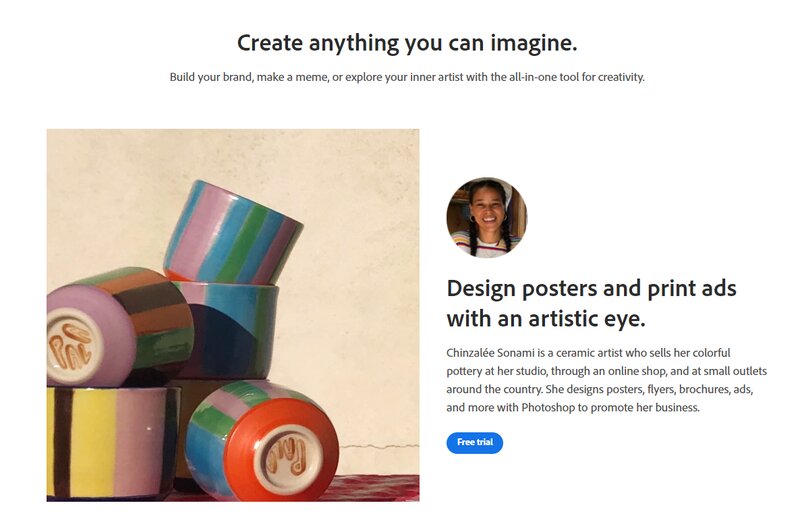Click the word 'imagine.' in the top heading

point(534,44)
